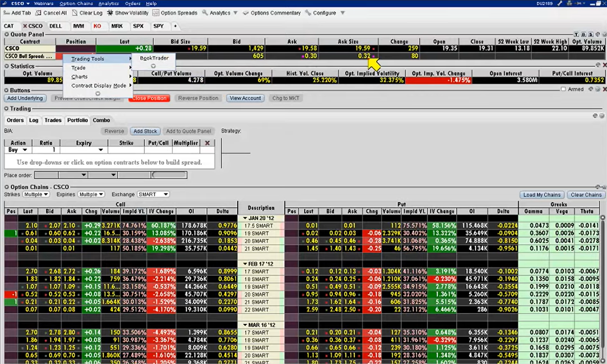Expand more items in the BookTrader submenu
Screen dimensions: 607x364
(x=153, y=66)
